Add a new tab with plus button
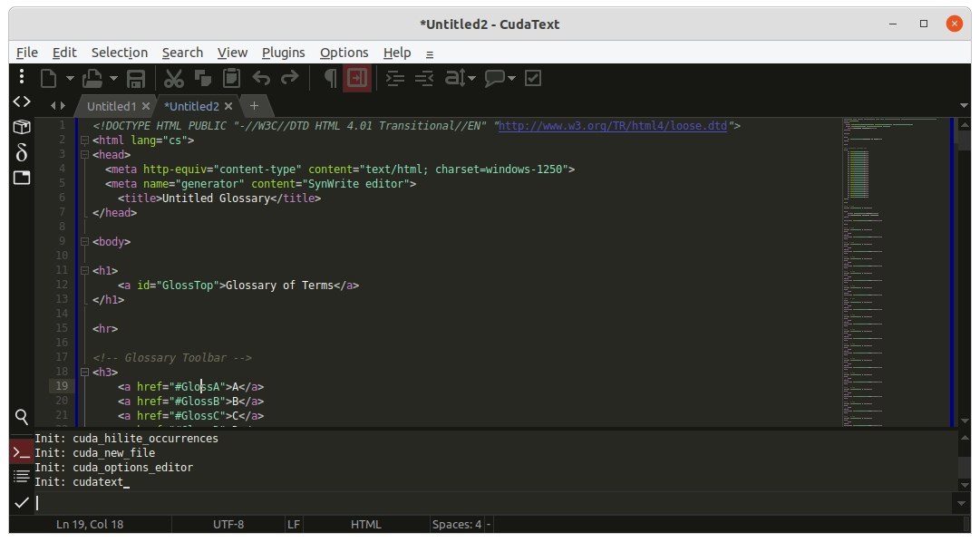The height and width of the screenshot is (542, 980). 254,106
